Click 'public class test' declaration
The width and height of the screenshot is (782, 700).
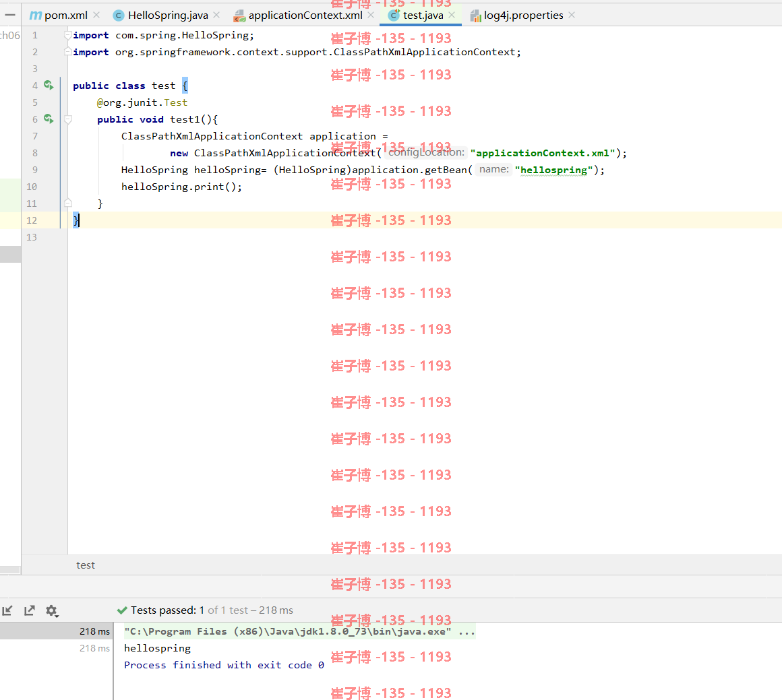(124, 86)
